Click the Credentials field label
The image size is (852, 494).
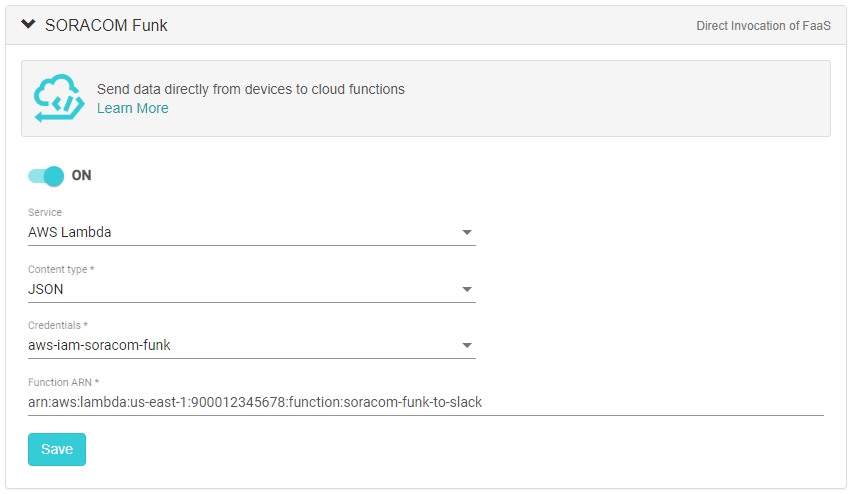click(x=58, y=326)
